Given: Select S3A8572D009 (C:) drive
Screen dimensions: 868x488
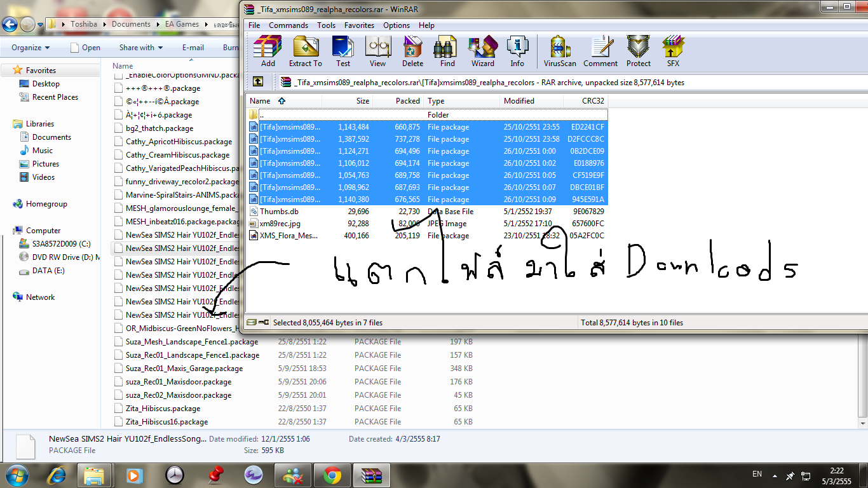Looking at the screenshot, I should click(x=61, y=244).
